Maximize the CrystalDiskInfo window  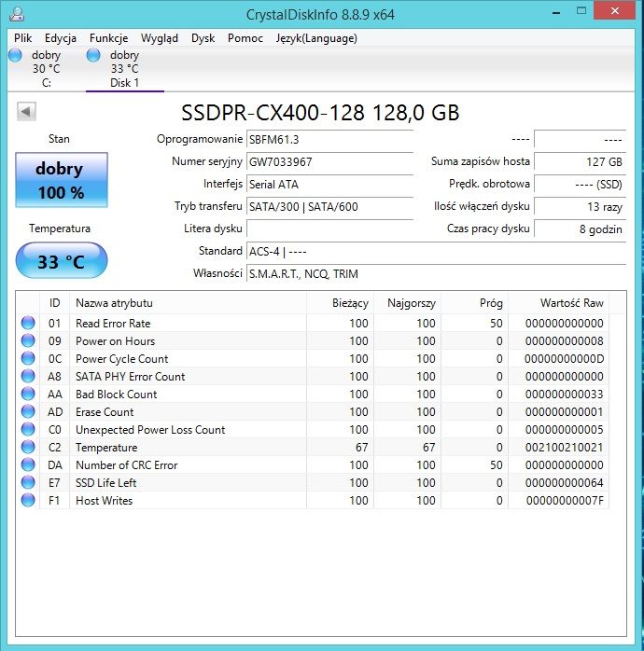(x=581, y=11)
